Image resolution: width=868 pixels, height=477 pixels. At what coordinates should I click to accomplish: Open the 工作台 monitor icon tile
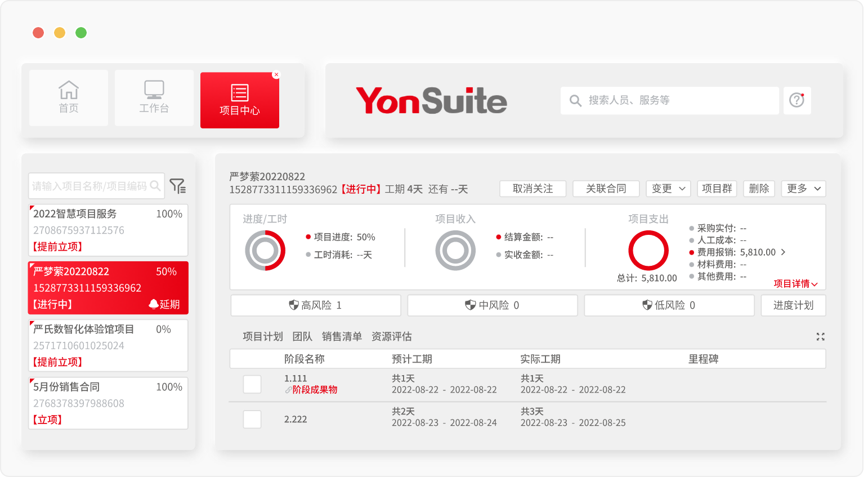click(x=154, y=90)
